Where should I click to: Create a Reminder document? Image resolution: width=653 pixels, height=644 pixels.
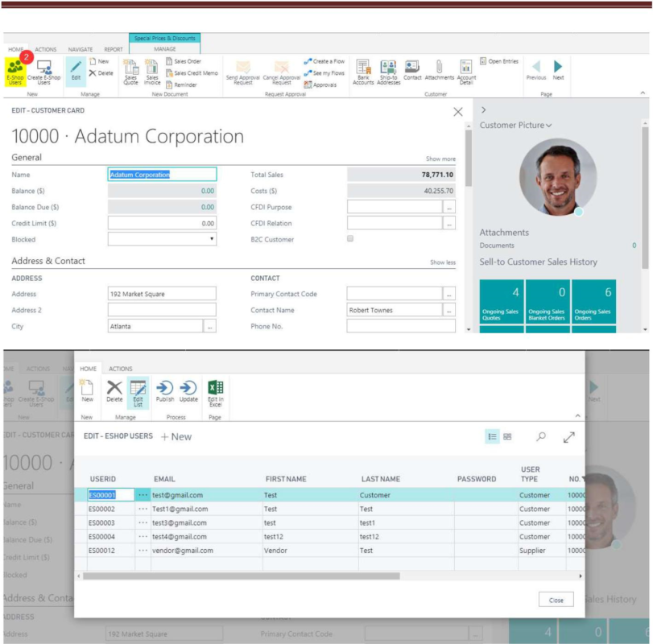click(181, 85)
